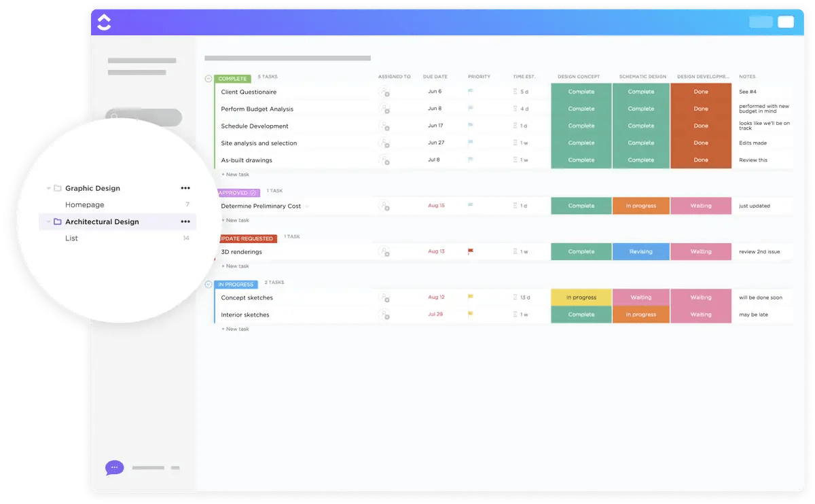The height and width of the screenshot is (504, 815).
Task: Click the ClickUp logo in header
Action: 104,22
